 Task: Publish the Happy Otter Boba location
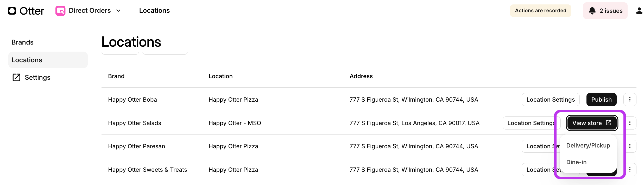[601, 100]
